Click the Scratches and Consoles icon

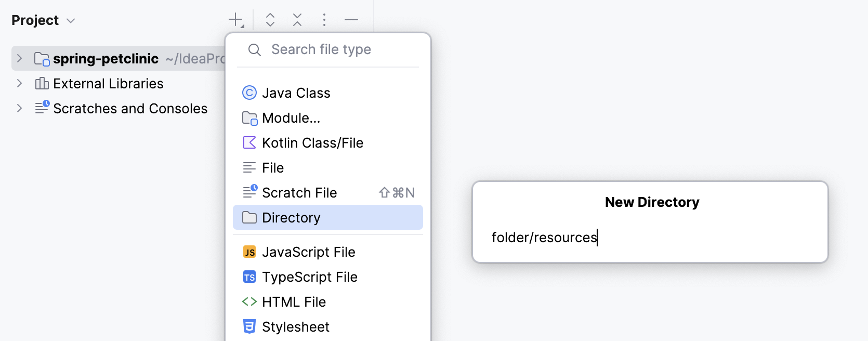pyautogui.click(x=42, y=108)
